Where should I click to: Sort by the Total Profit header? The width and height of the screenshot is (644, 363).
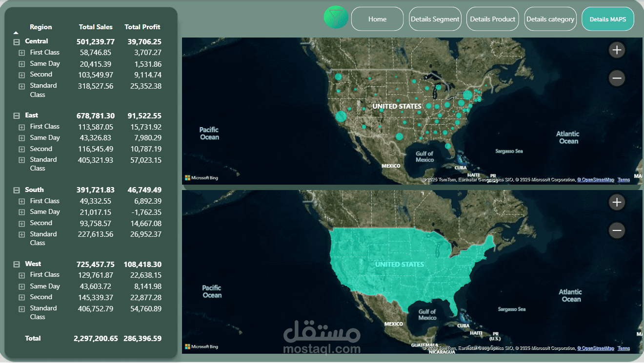coord(142,27)
